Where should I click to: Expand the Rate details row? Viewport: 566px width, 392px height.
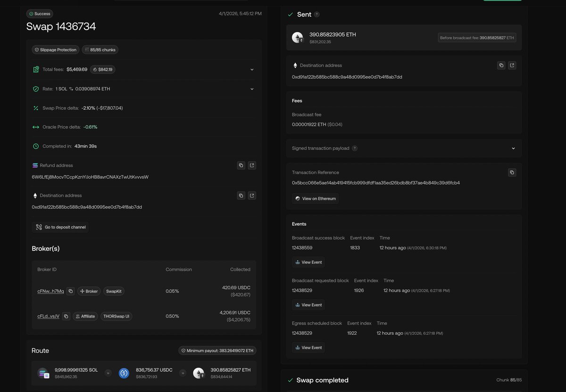coord(252,89)
